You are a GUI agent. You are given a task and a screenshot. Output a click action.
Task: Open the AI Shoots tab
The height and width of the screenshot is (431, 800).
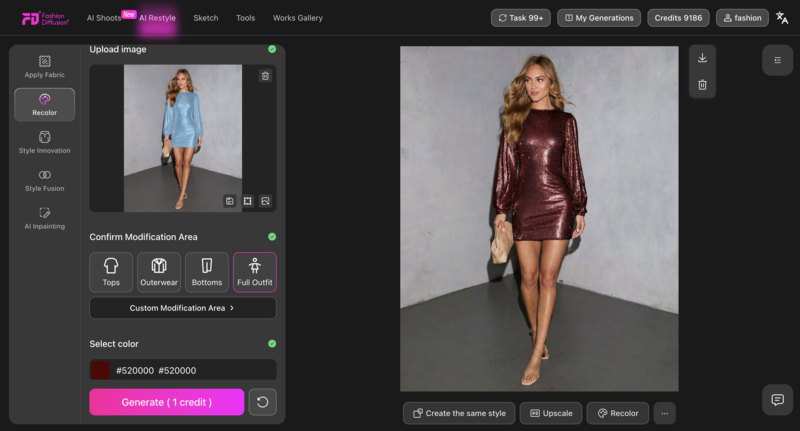[104, 18]
